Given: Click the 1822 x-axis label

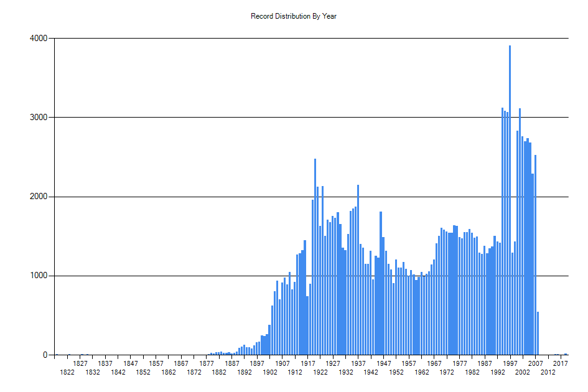Looking at the screenshot, I should pos(67,372).
